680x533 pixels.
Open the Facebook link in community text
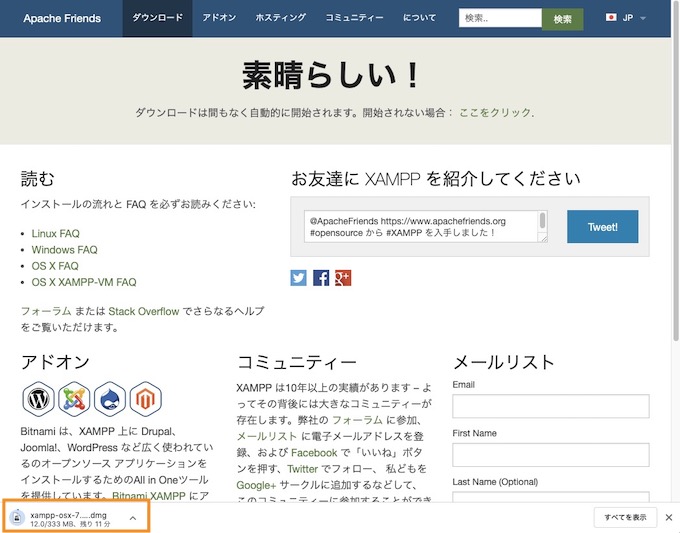(314, 453)
